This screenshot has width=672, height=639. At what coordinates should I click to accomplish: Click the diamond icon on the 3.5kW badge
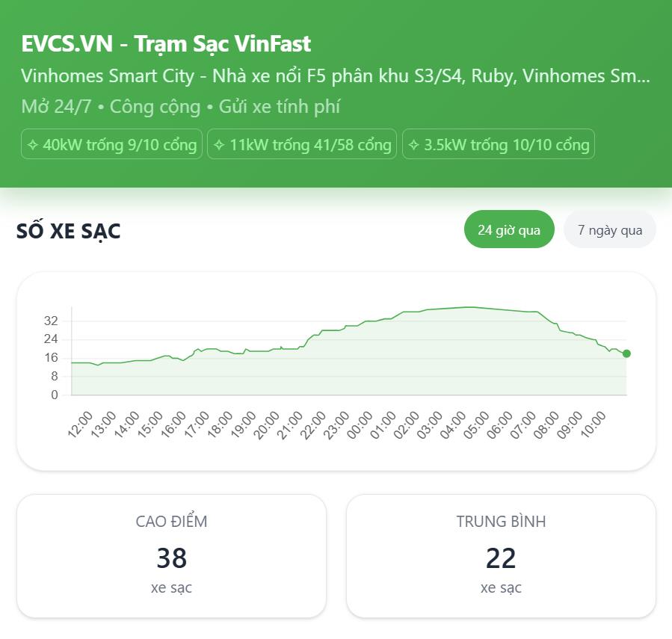(414, 144)
